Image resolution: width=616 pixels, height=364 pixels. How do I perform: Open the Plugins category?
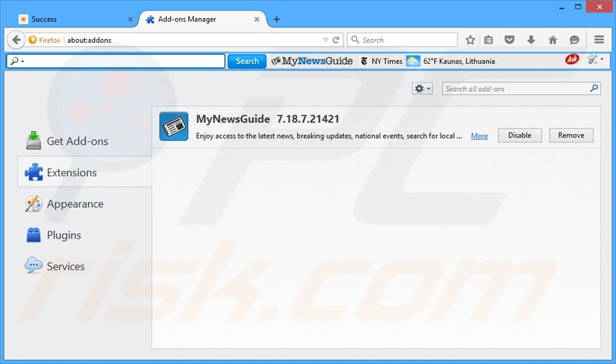(x=84, y=235)
